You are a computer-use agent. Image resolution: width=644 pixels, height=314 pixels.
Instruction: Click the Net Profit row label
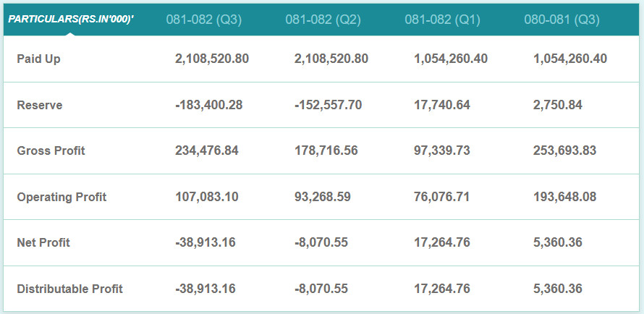(x=43, y=242)
